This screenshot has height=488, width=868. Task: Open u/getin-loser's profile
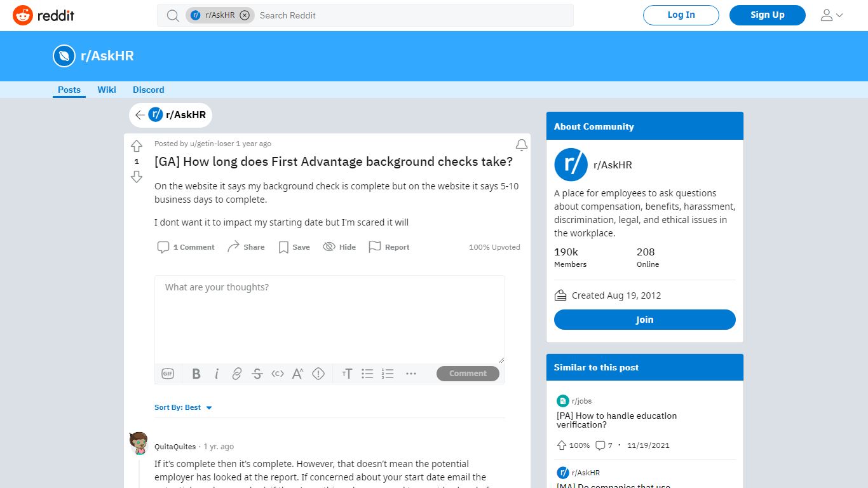[x=212, y=144]
